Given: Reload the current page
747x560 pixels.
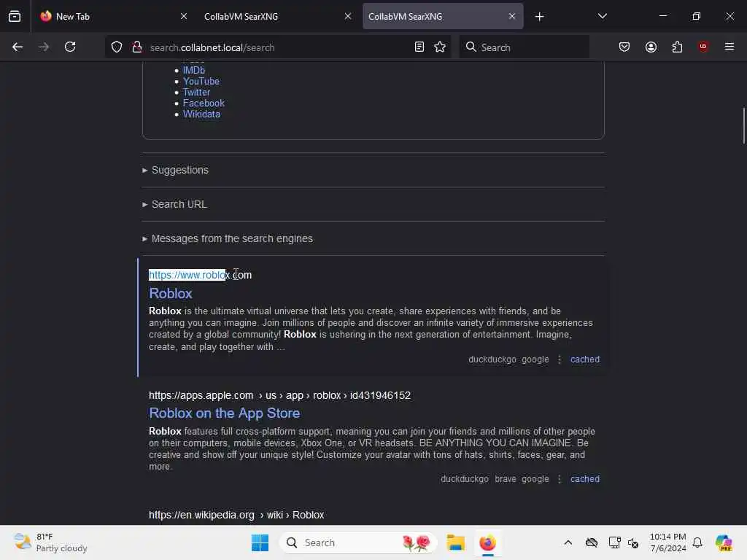Looking at the screenshot, I should pyautogui.click(x=70, y=47).
